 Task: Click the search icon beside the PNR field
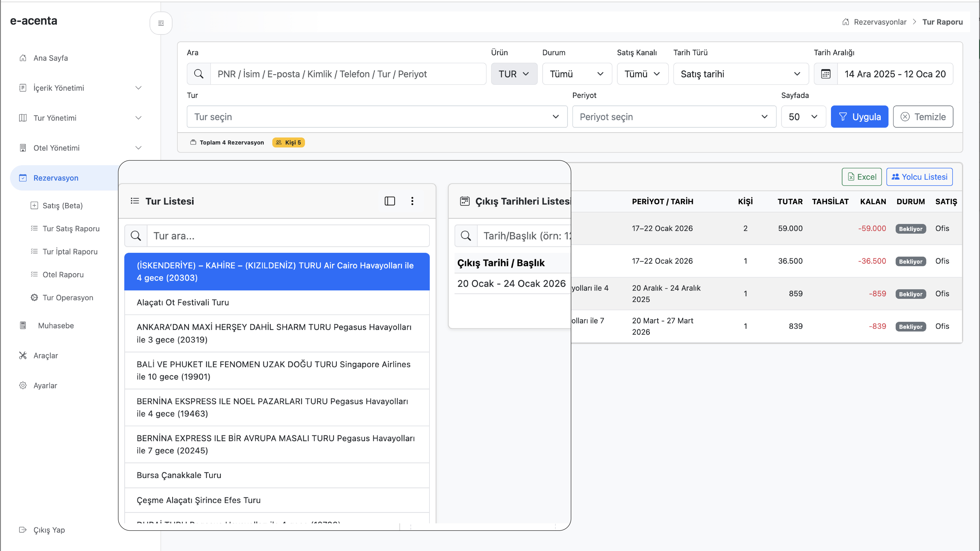click(x=199, y=74)
